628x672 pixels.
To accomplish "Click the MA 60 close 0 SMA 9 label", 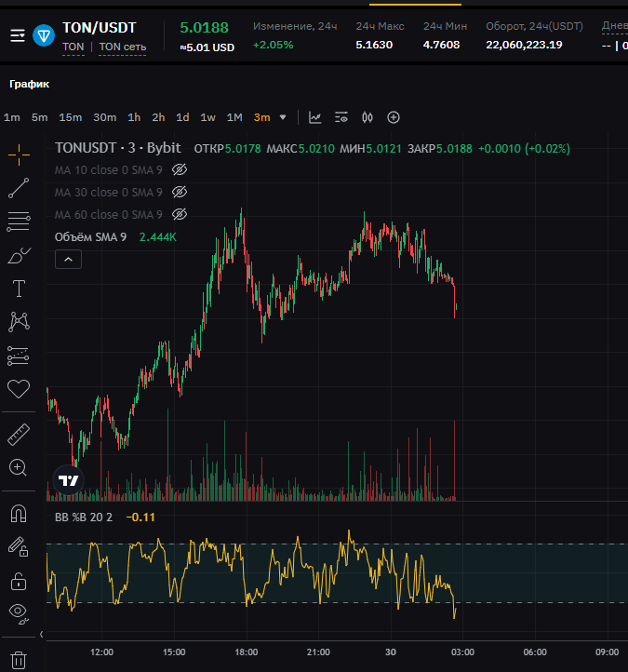I will click(x=108, y=215).
